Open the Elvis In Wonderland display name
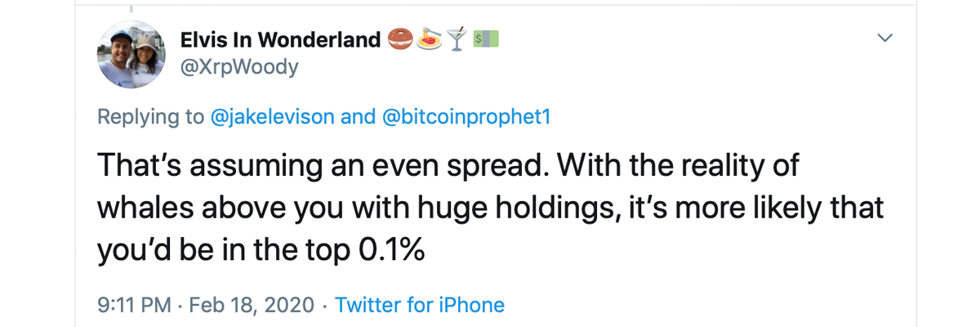 [280, 39]
